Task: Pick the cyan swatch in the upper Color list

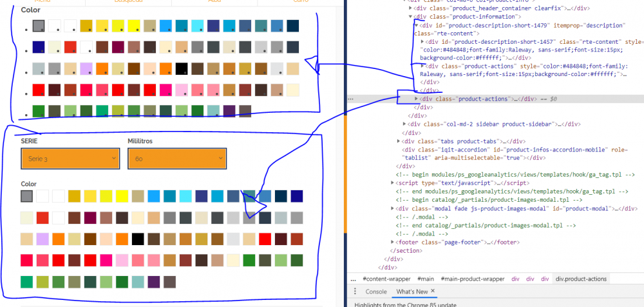Action: point(197,26)
